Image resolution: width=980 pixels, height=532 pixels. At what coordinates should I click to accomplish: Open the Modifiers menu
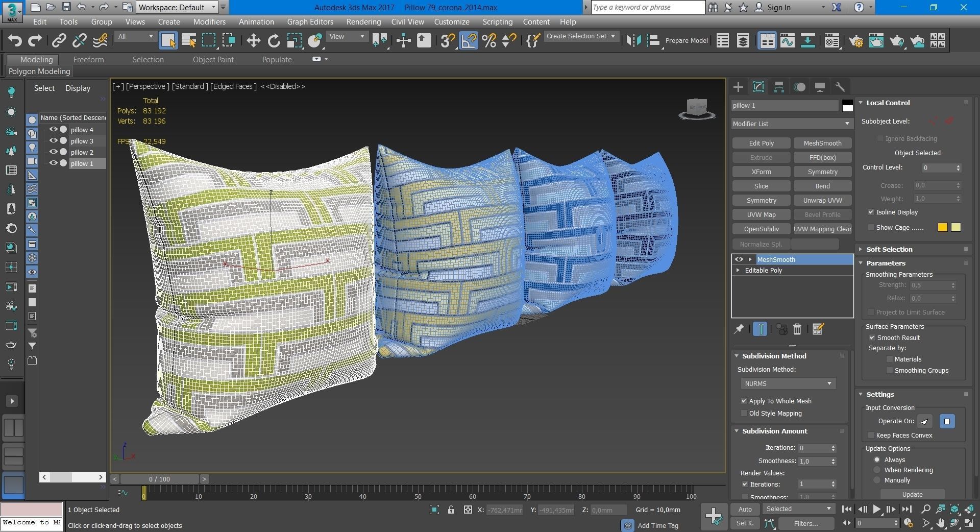pos(209,21)
